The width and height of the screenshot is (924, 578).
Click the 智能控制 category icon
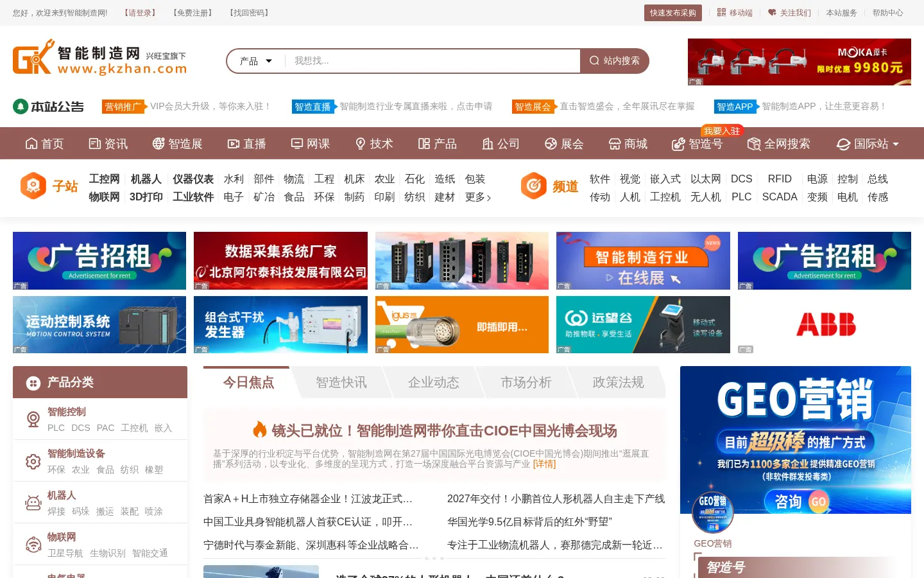pyautogui.click(x=33, y=419)
